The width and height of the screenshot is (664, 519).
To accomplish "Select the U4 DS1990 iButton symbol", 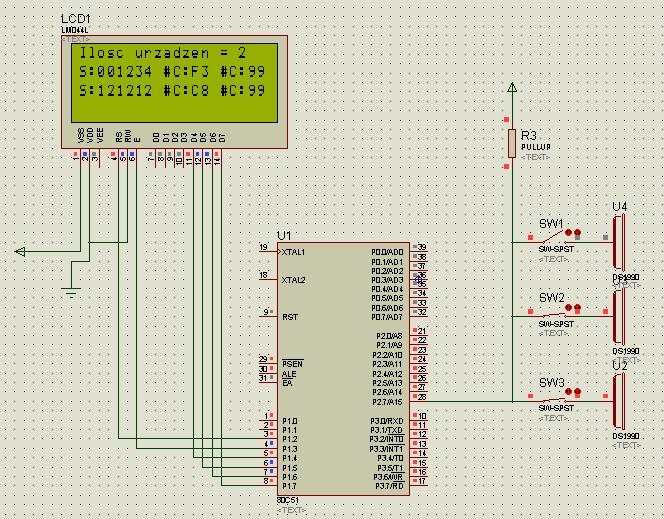I will coord(619,243).
